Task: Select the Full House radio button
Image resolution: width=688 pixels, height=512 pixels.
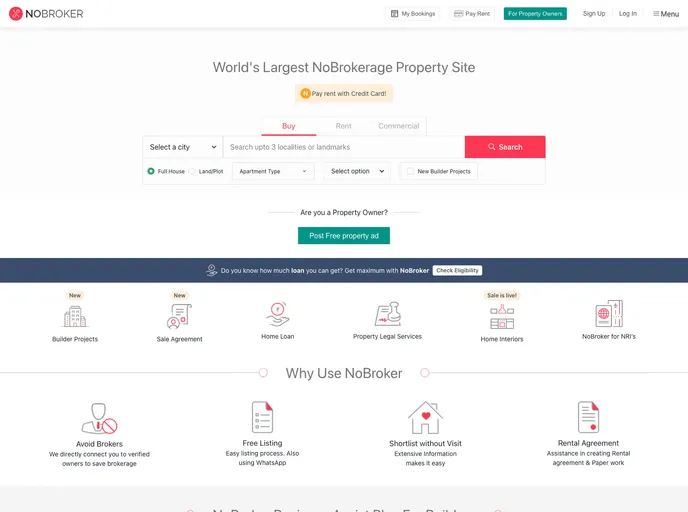Action: click(151, 171)
